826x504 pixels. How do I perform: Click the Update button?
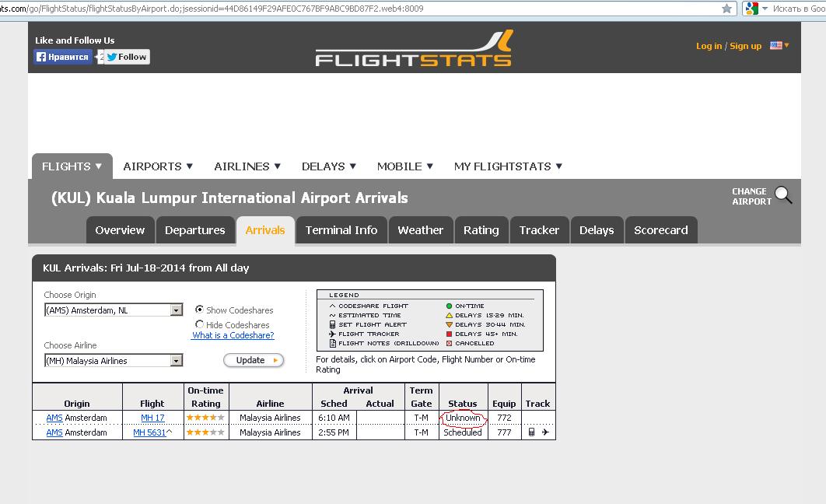pyautogui.click(x=254, y=360)
